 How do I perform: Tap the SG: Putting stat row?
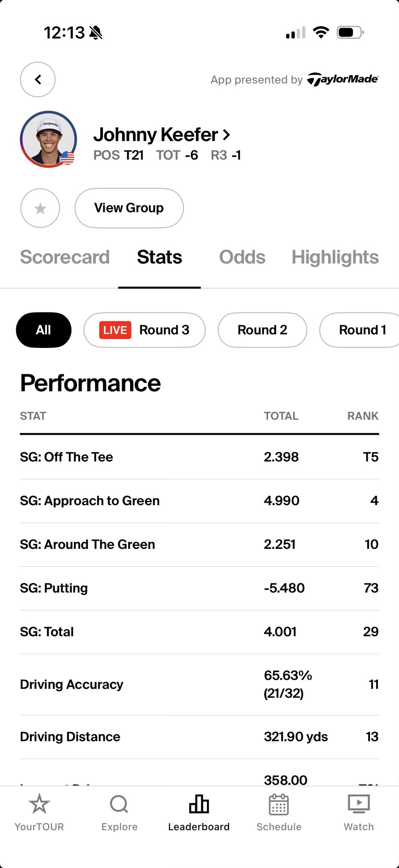[x=199, y=588]
